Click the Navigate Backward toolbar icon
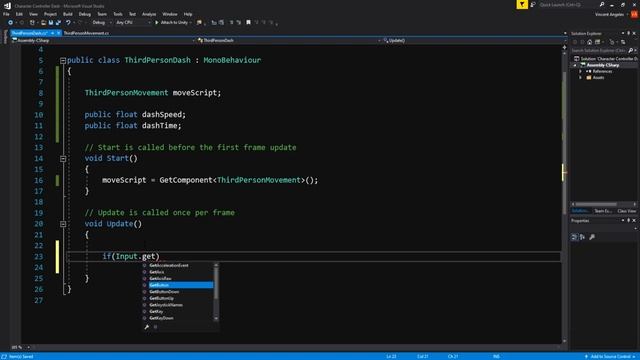This screenshot has width=640, height=360. [x=11, y=22]
